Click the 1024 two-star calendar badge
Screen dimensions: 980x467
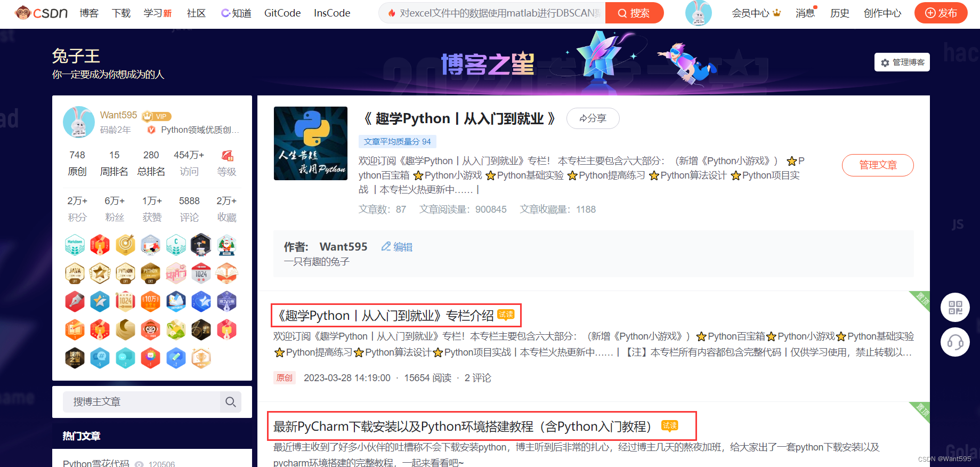pos(201,273)
